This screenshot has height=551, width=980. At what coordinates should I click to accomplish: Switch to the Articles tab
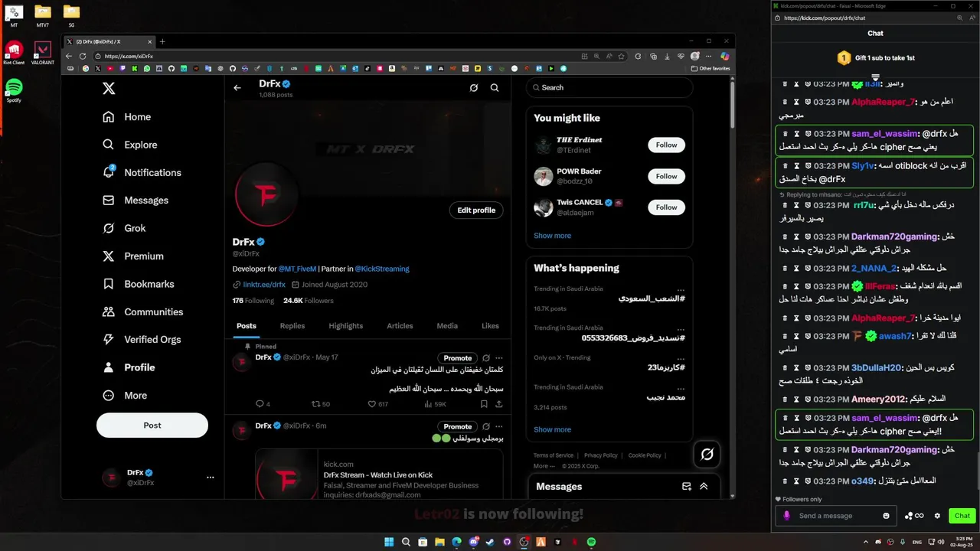(x=400, y=326)
